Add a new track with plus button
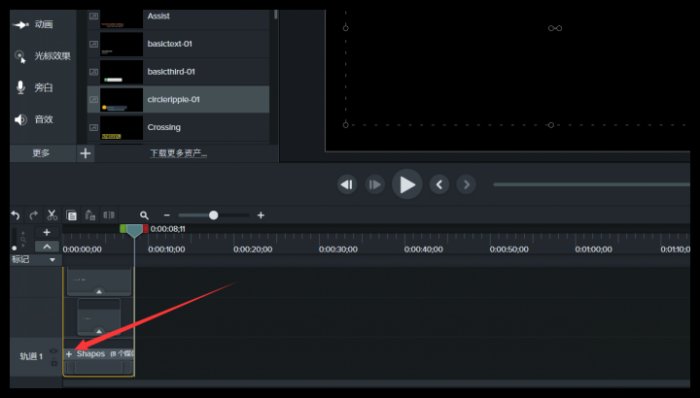Image resolution: width=700 pixels, height=398 pixels. click(46, 232)
